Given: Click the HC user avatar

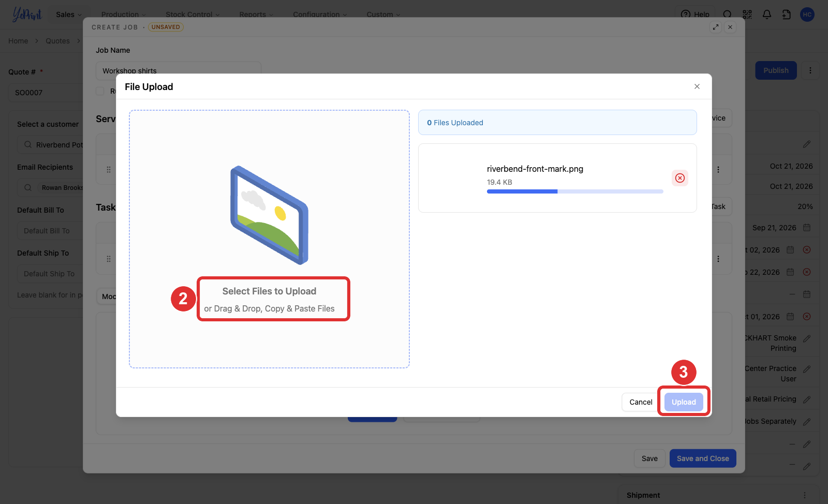Looking at the screenshot, I should (807, 14).
